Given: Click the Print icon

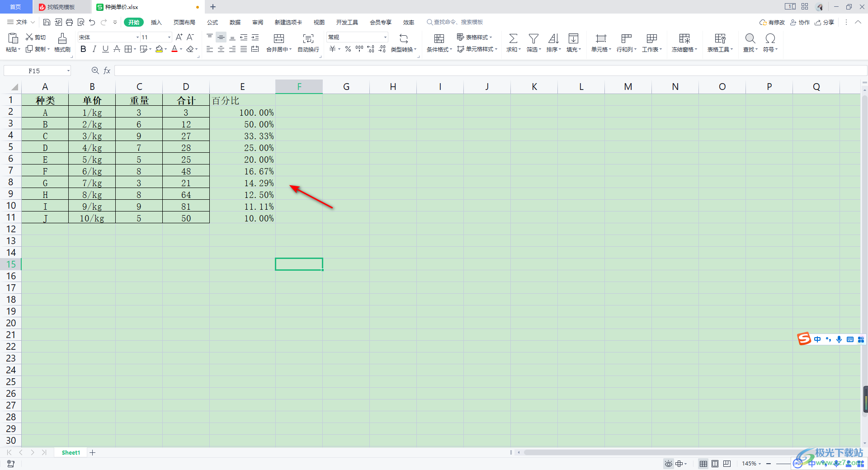Looking at the screenshot, I should pyautogui.click(x=69, y=22).
